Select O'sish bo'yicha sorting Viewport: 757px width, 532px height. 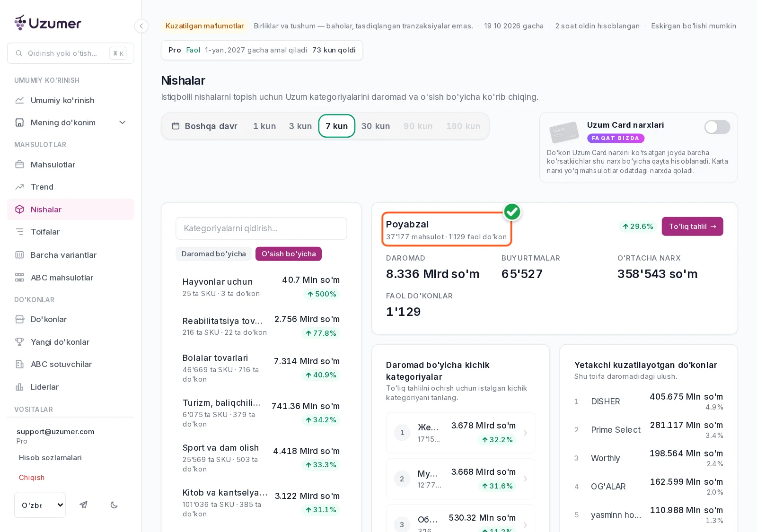[289, 254]
